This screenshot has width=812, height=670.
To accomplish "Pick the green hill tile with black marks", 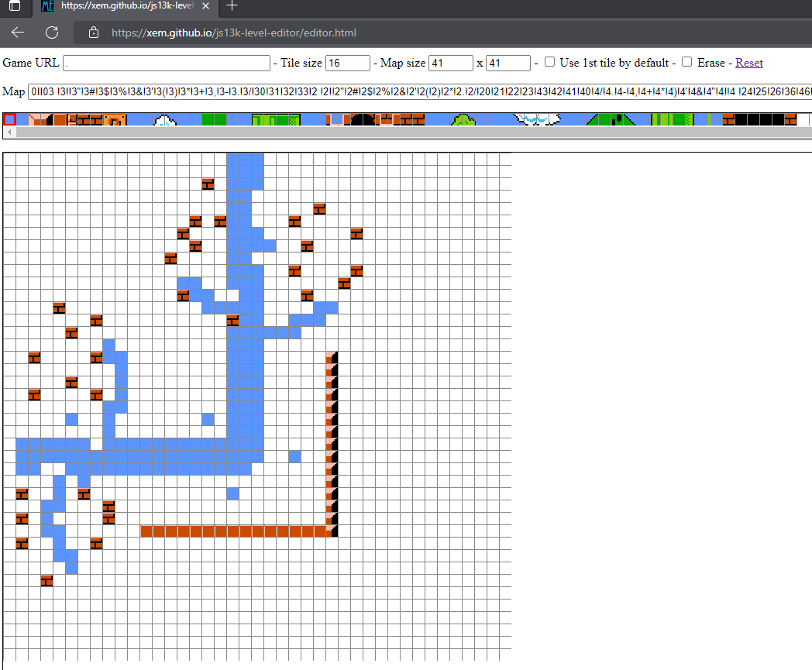I will tap(616, 119).
